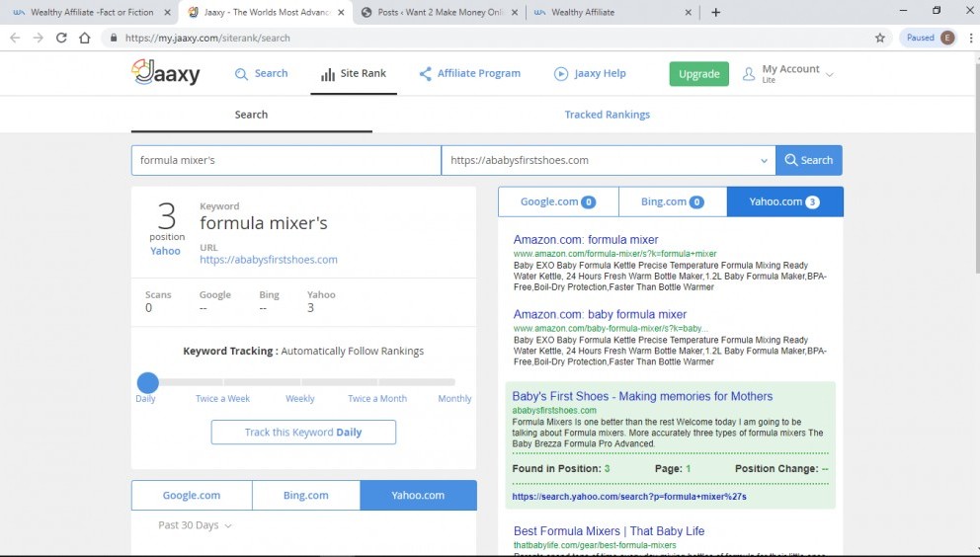Viewport: 980px width, 557px height.
Task: Click the Affiliate Program share icon
Action: coord(425,74)
